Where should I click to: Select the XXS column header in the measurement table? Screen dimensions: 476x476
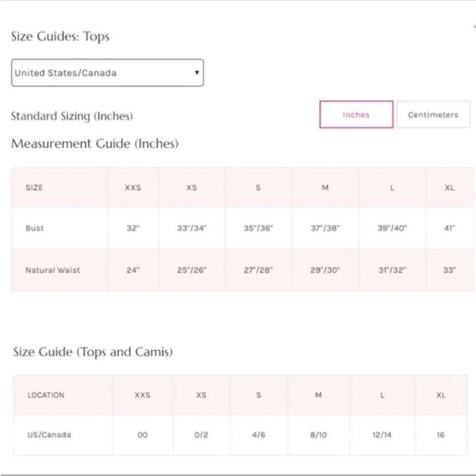133,188
